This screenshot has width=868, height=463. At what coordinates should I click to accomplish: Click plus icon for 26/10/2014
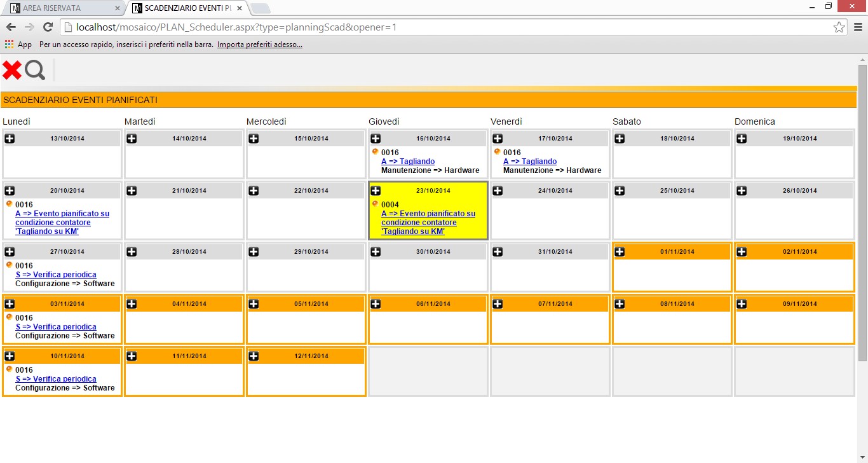tap(742, 191)
